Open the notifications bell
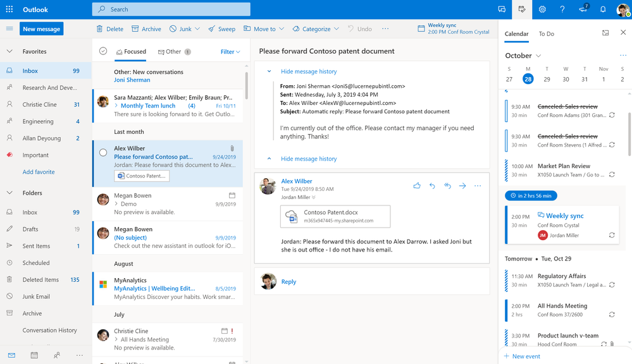Screen dimensions: 632x364 click(603, 9)
